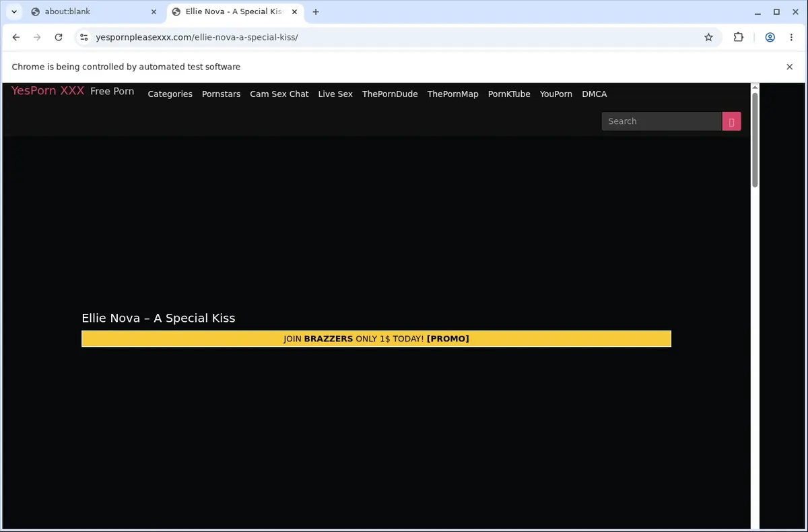Image resolution: width=808 pixels, height=532 pixels.
Task: Open the sixth nav bar link
Action: tap(452, 94)
